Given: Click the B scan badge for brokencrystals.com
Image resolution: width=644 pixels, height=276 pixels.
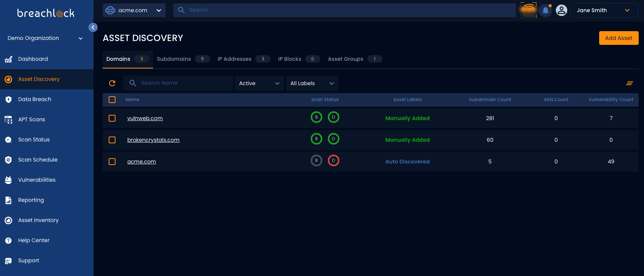Looking at the screenshot, I should click(x=316, y=139).
